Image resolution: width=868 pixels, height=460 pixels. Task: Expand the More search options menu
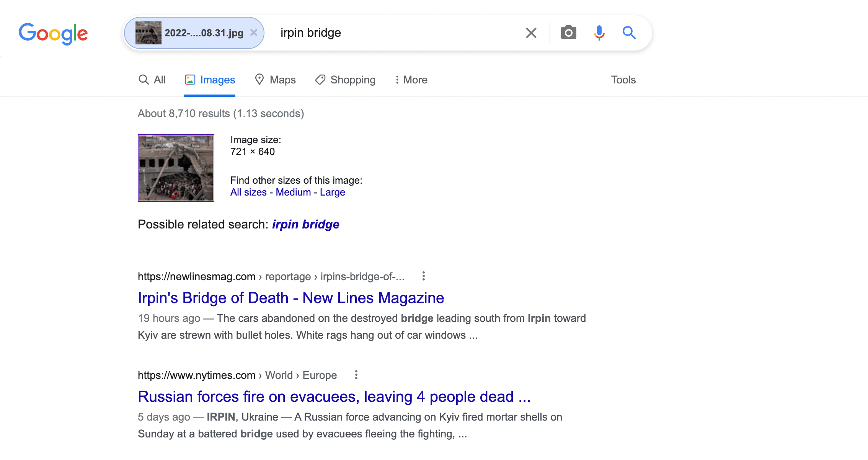click(411, 80)
